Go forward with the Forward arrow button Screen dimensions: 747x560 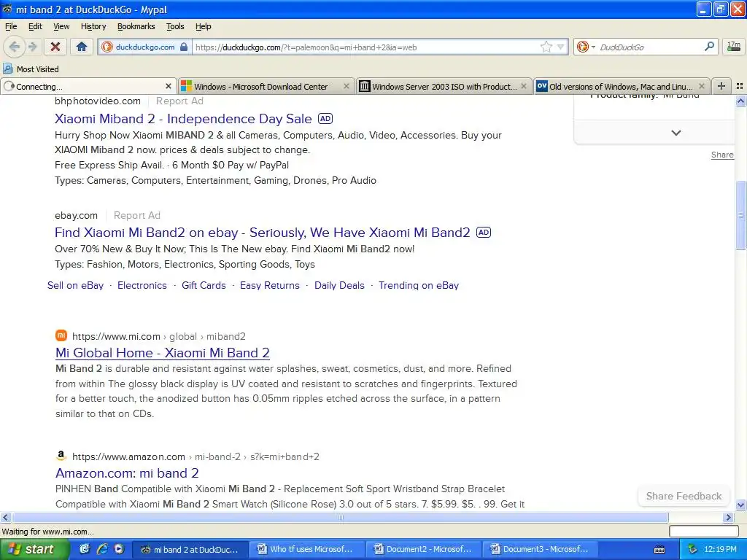pyautogui.click(x=32, y=47)
